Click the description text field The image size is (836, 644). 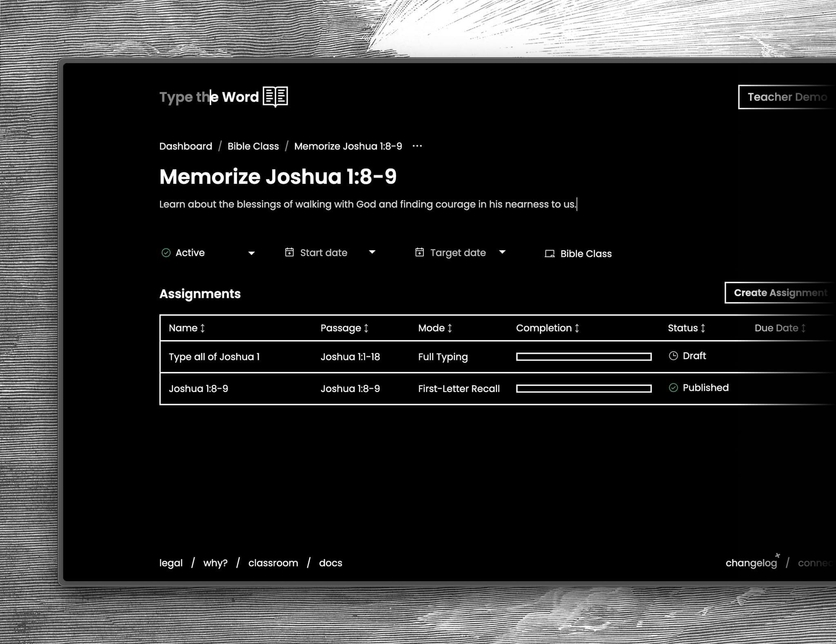[367, 204]
